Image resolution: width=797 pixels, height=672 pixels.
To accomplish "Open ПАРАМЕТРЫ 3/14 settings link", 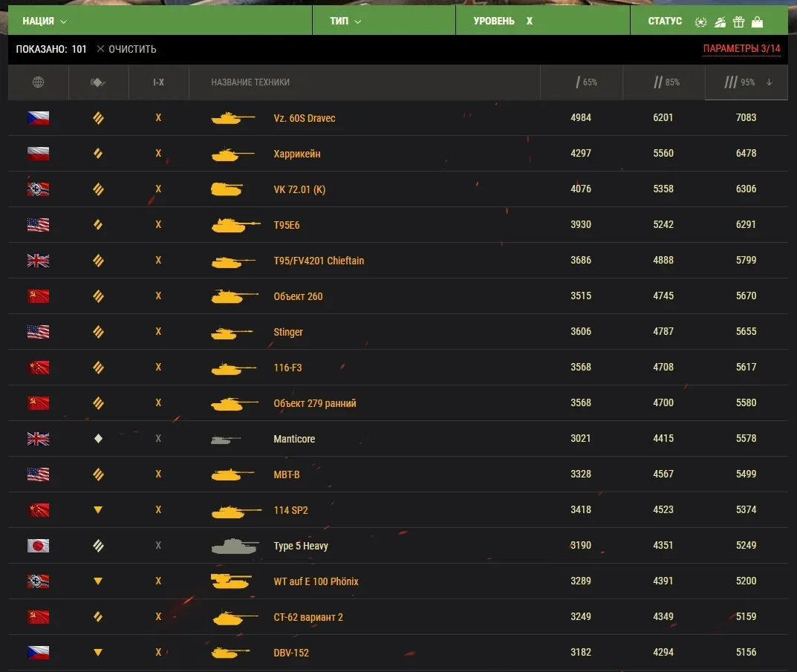I will coord(741,49).
